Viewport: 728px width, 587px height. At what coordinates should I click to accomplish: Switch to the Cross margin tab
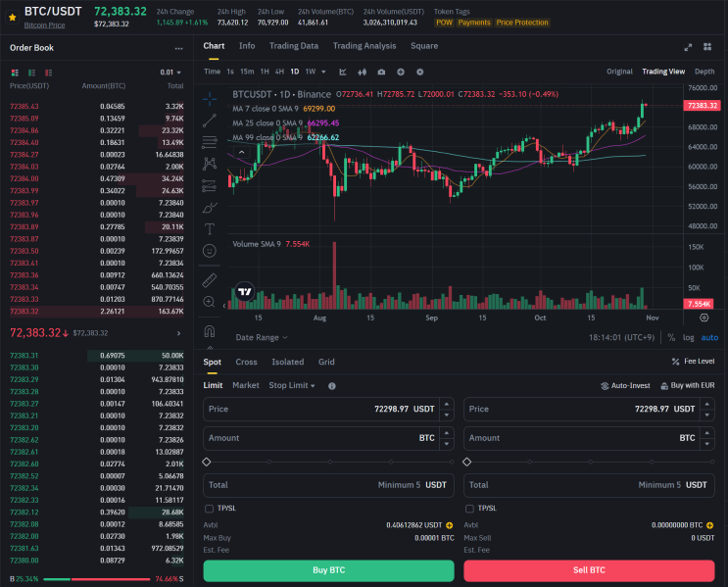point(246,363)
